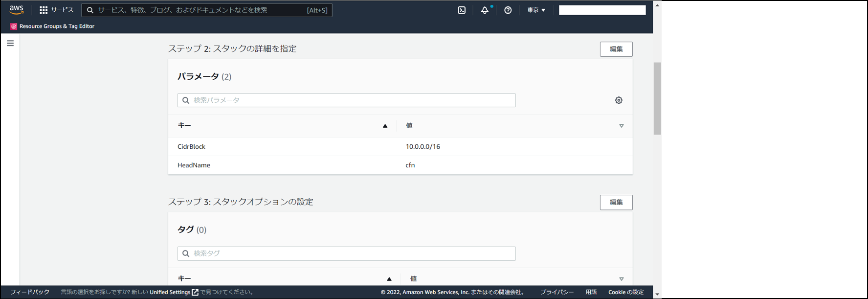868x299 pixels.
Task: Click the magnifier icon in parameter search
Action: point(186,100)
